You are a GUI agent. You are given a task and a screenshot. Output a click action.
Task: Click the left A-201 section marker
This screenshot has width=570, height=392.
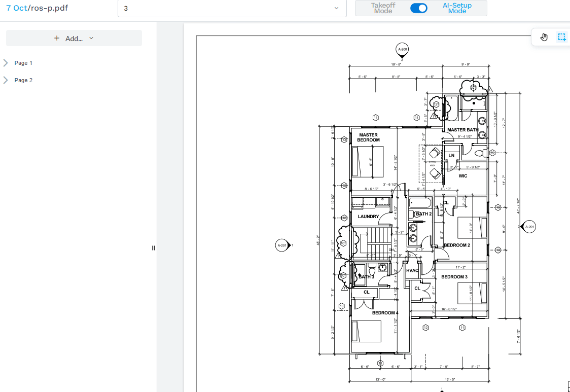point(282,245)
